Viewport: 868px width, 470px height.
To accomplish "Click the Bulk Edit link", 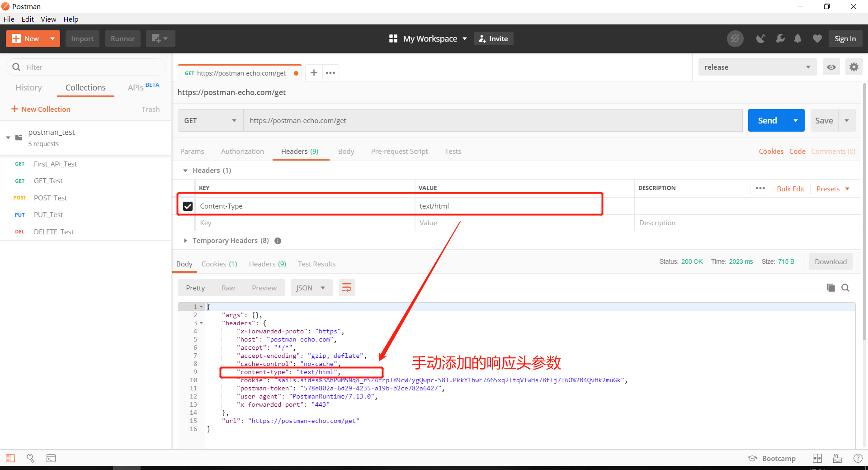I will click(x=790, y=189).
